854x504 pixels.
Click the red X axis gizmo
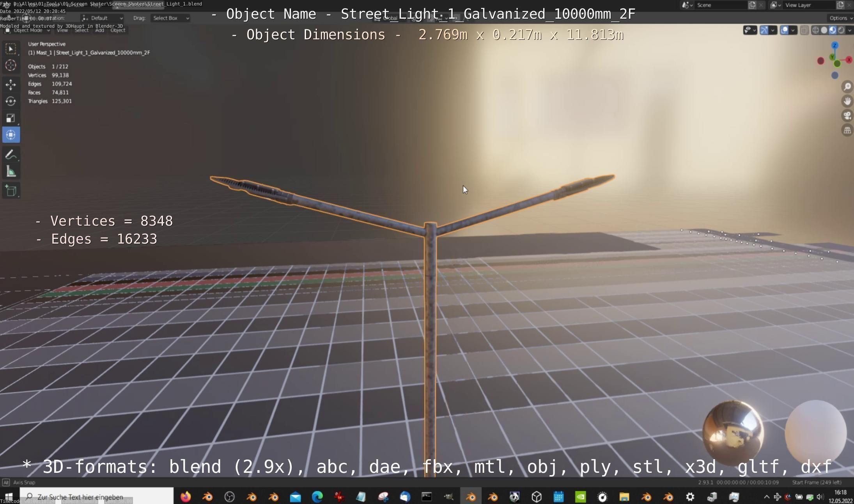pyautogui.click(x=849, y=60)
